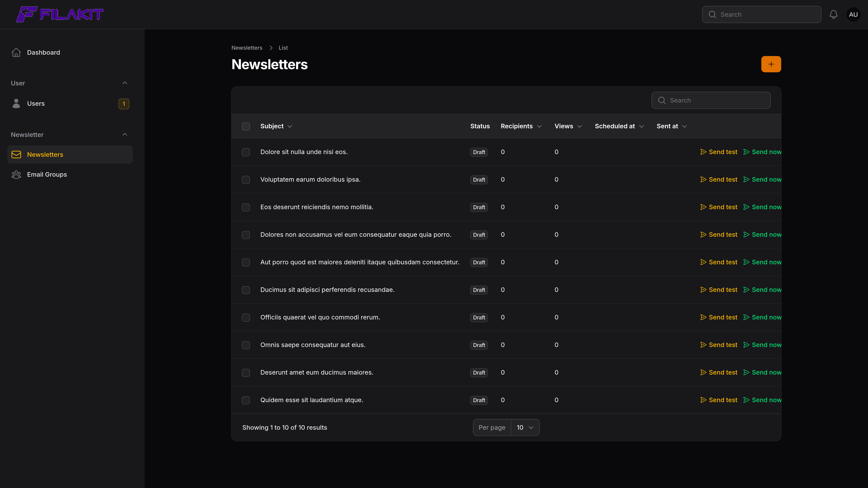Image resolution: width=868 pixels, height=488 pixels.
Task: Click the orange plus button to create newsletter
Action: (x=771, y=64)
